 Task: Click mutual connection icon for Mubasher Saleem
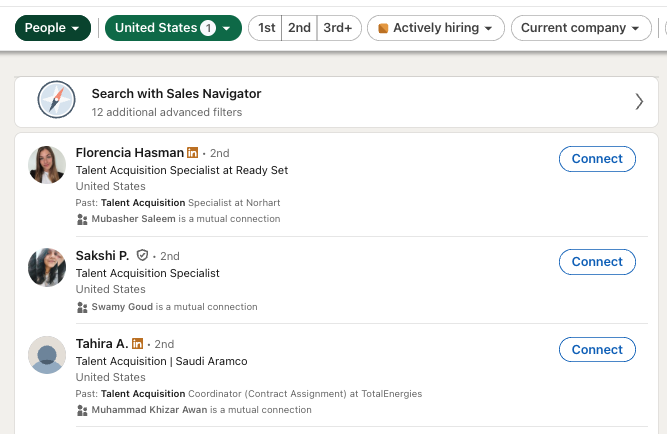tap(83, 219)
